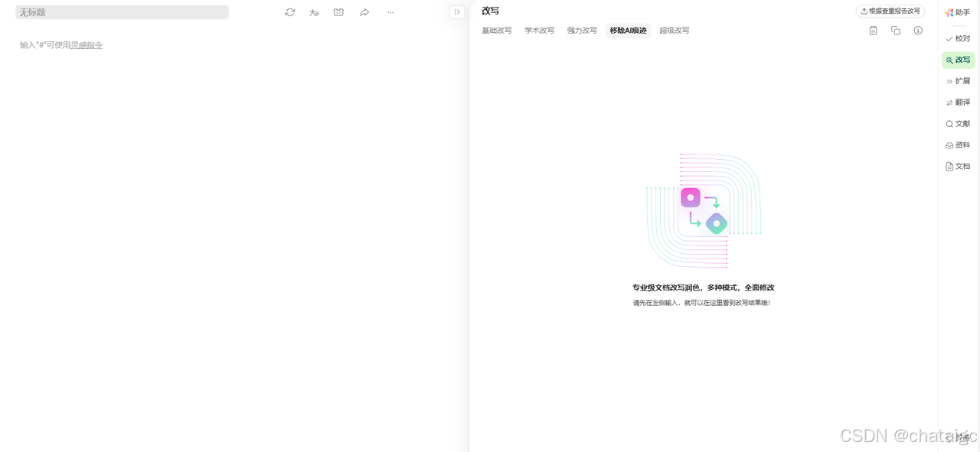980x452 pixels.
Task: Click the 无标题 document title field
Action: pos(122,12)
